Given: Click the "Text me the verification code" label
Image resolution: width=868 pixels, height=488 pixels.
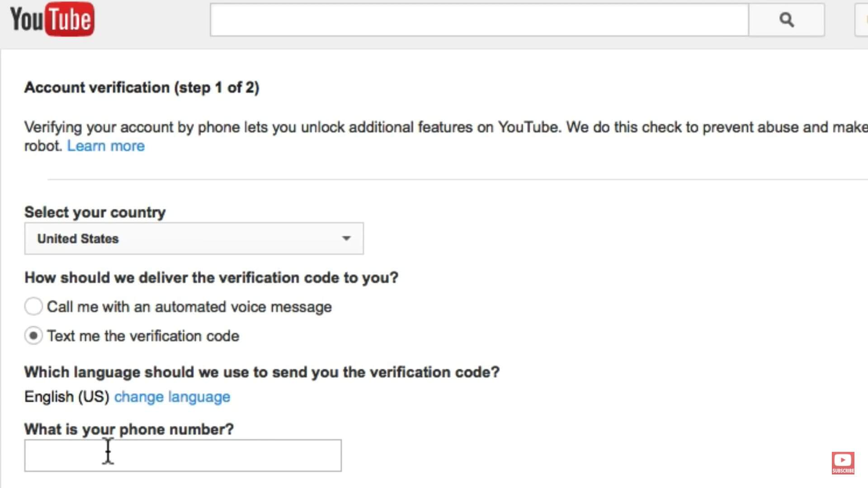Looking at the screenshot, I should point(143,336).
